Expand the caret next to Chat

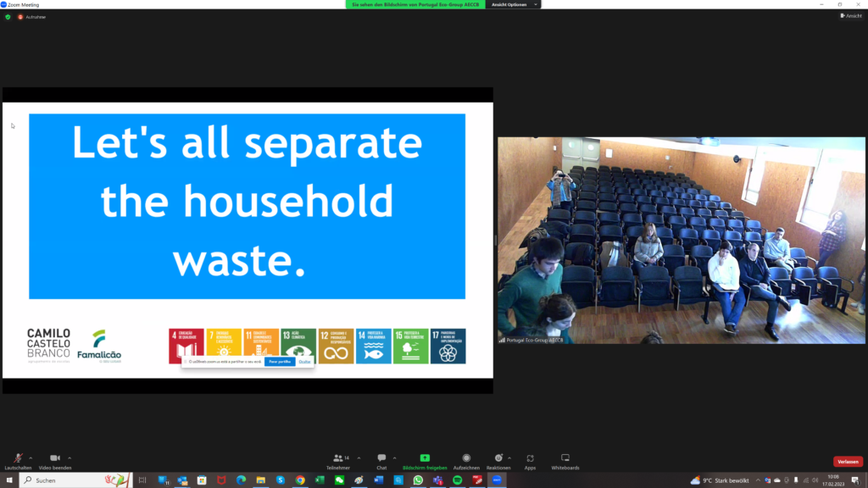click(394, 457)
